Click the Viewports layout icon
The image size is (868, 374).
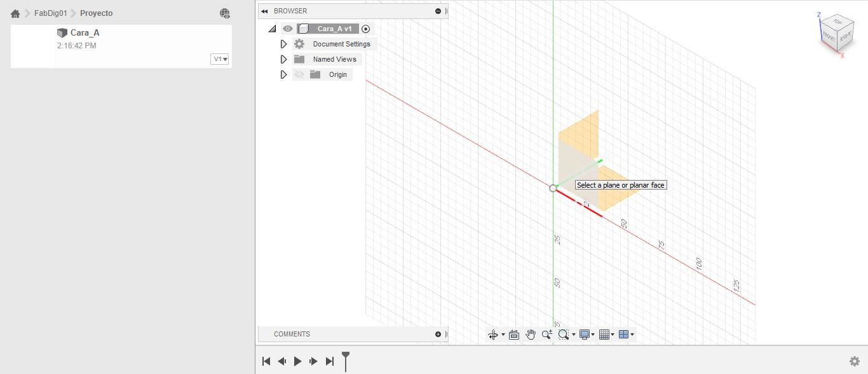[x=623, y=335]
